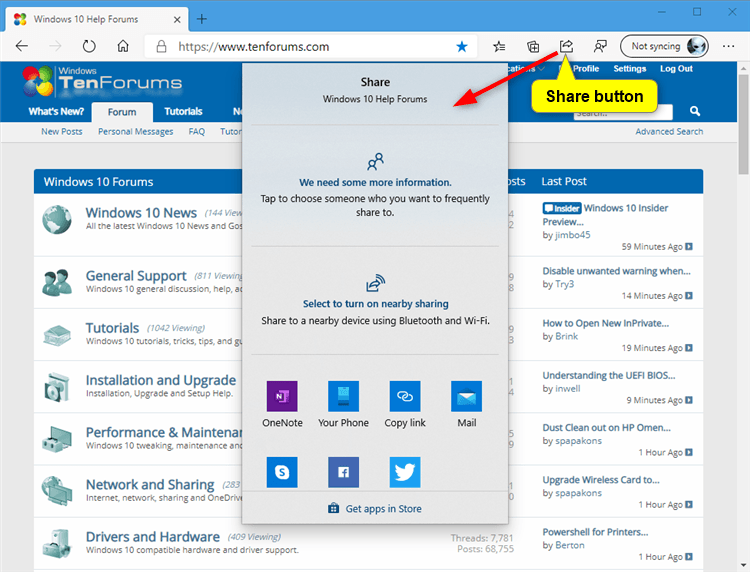Open Drivers and Hardware forum
This screenshot has height=572, width=750.
click(x=153, y=537)
